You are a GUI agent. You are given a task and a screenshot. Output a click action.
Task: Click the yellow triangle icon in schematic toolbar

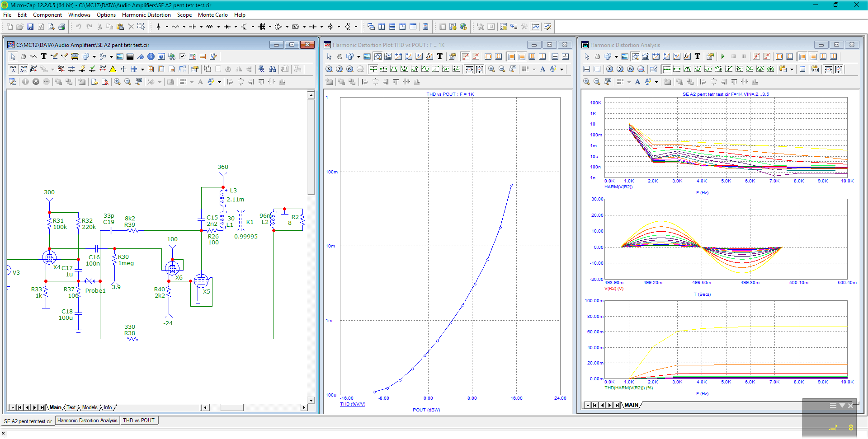(x=113, y=69)
